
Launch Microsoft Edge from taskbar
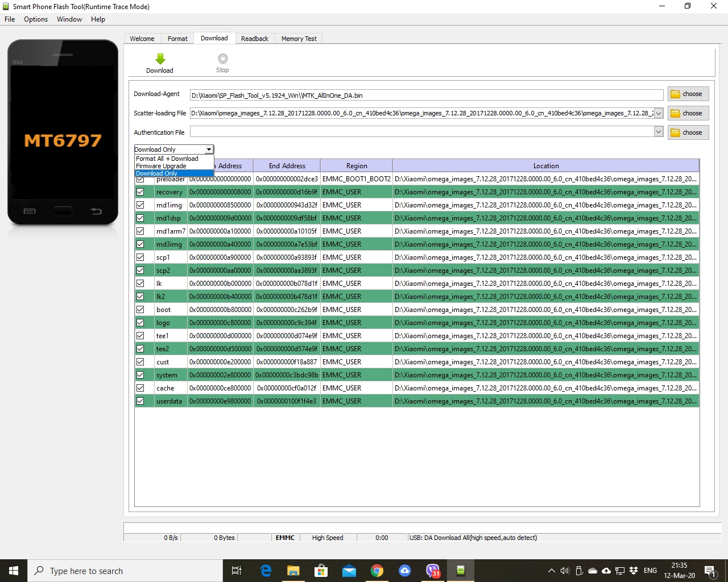266,571
